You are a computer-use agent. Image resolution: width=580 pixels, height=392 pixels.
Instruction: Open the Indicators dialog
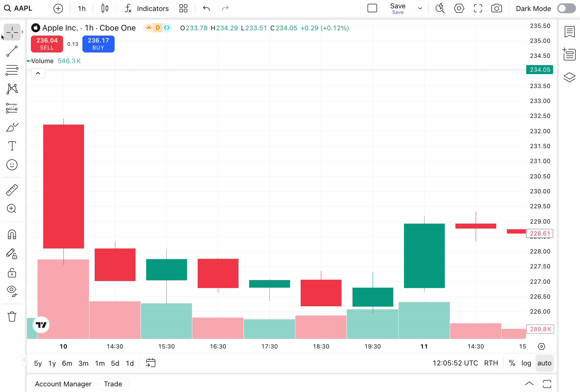point(146,8)
